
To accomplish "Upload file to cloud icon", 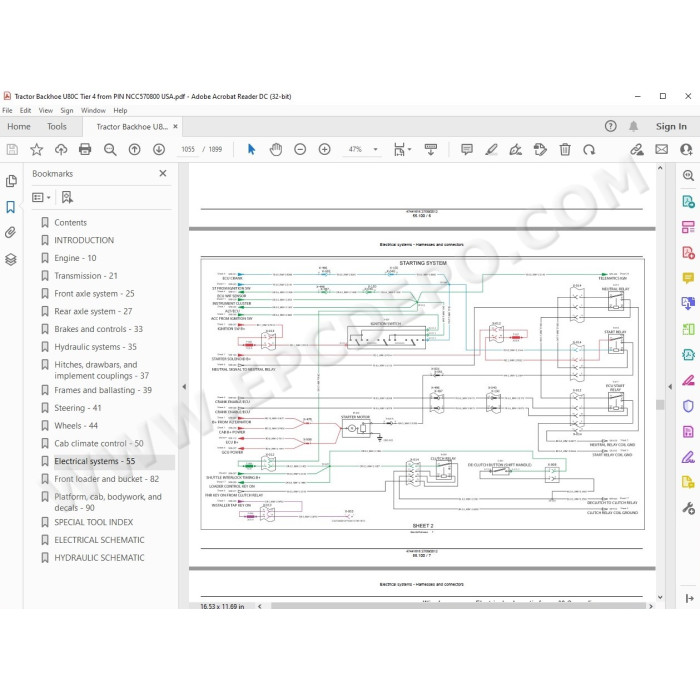I will (61, 150).
